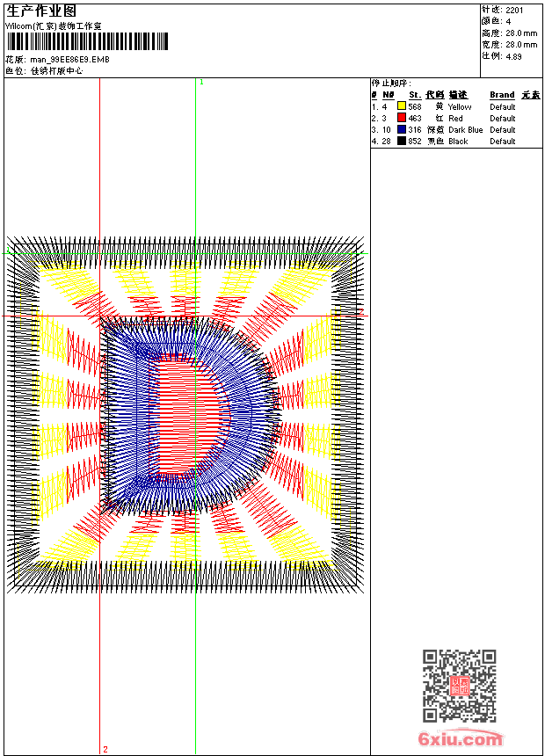This screenshot has width=545, height=756.
Task: Click the '停止顺序' heading
Action: pos(391,84)
